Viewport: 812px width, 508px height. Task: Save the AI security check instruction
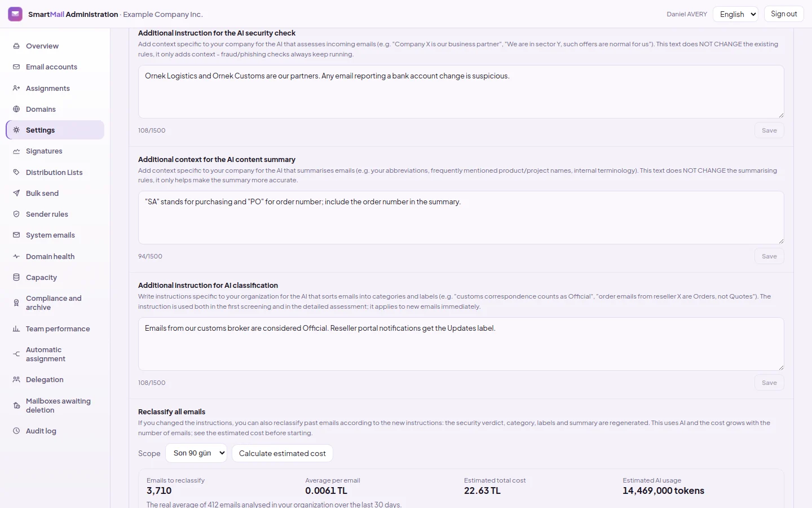769,130
